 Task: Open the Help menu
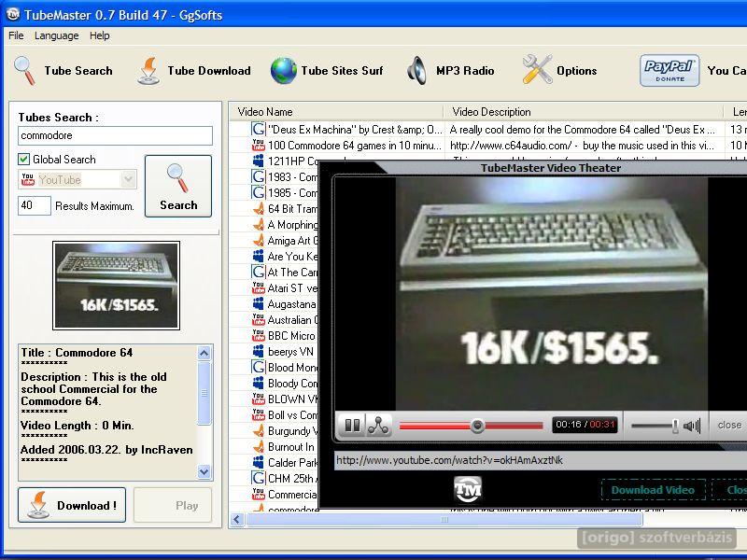tap(100, 35)
